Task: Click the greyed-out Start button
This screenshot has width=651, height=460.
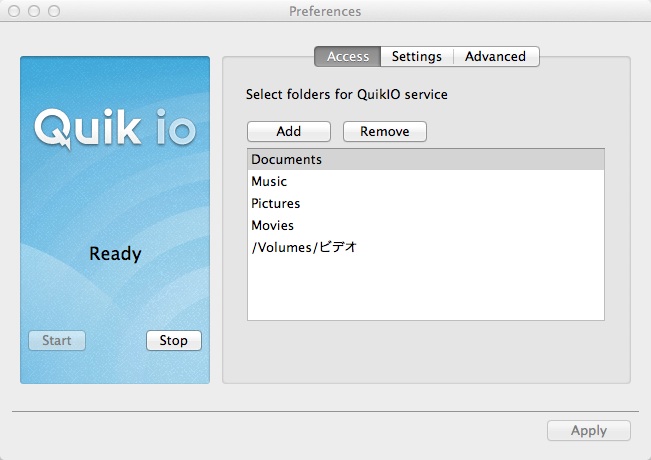Action: tap(57, 340)
